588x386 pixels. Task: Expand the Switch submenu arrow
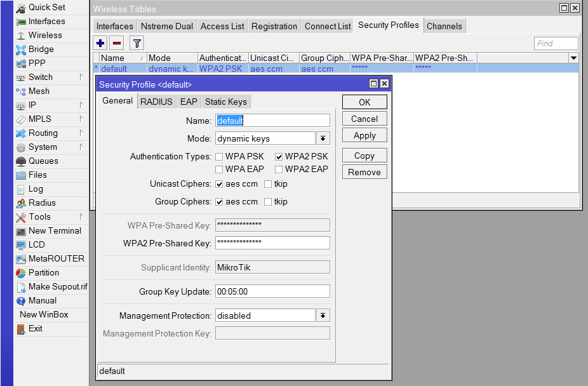pos(81,77)
